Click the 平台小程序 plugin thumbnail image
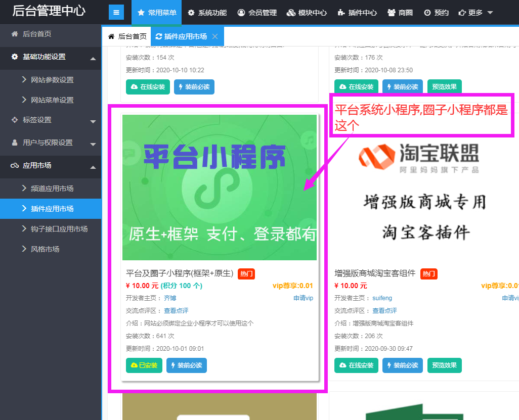 pos(219,188)
